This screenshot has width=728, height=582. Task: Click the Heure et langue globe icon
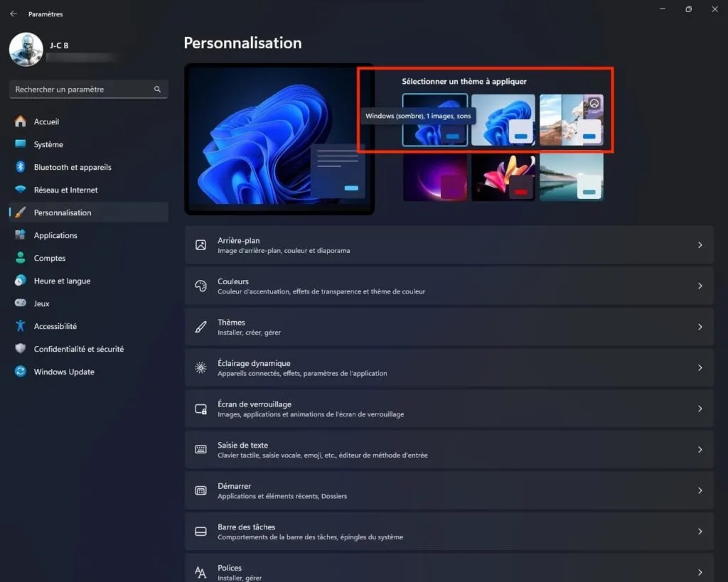pyautogui.click(x=21, y=281)
